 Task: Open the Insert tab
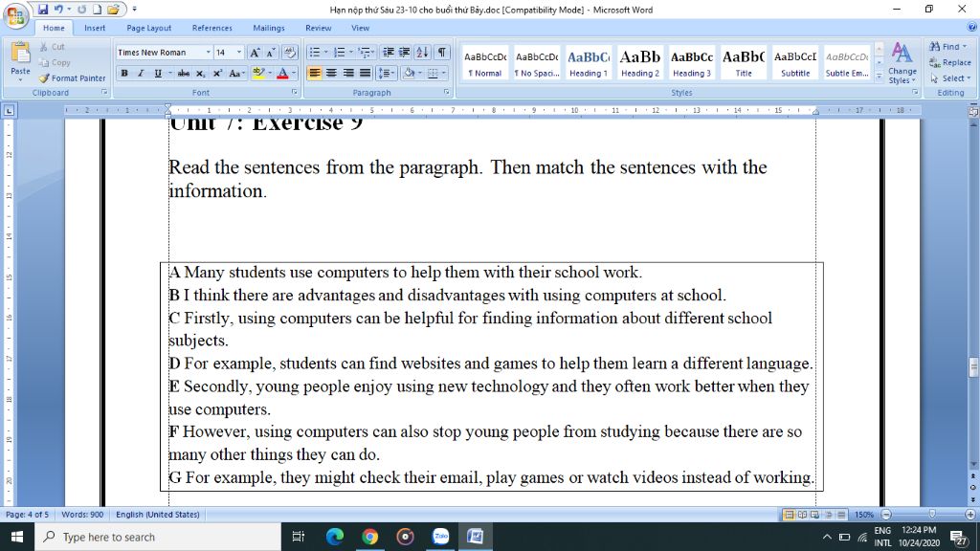coord(95,28)
